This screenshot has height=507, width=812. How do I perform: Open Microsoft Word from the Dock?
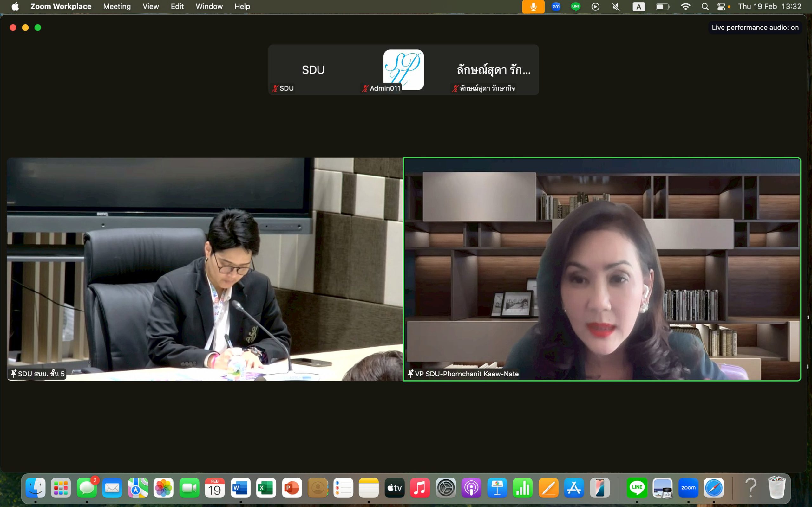(x=240, y=488)
